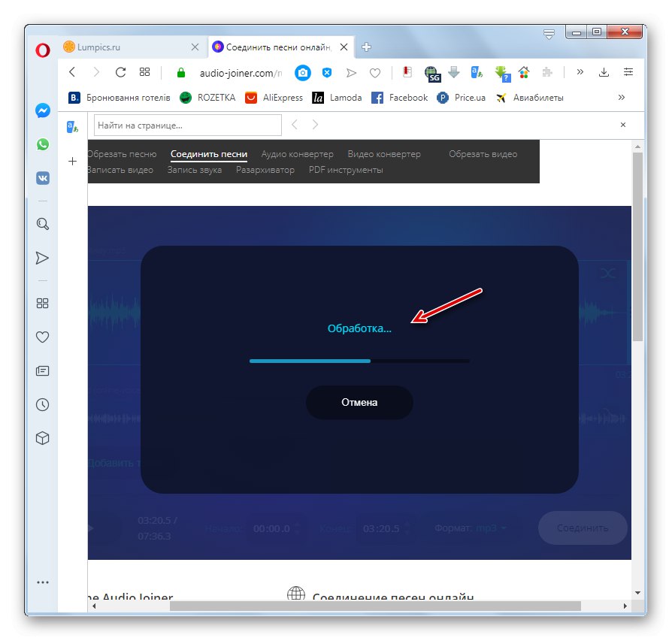The width and height of the screenshot is (672, 641).
Task: Open the Соединить песни menu item
Action: click(x=209, y=154)
